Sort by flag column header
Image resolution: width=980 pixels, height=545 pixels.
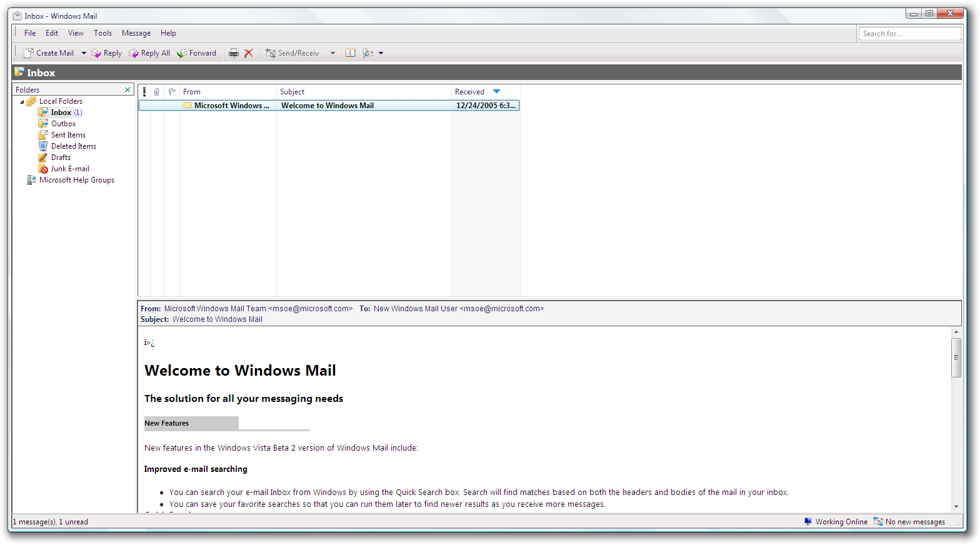pyautogui.click(x=172, y=92)
